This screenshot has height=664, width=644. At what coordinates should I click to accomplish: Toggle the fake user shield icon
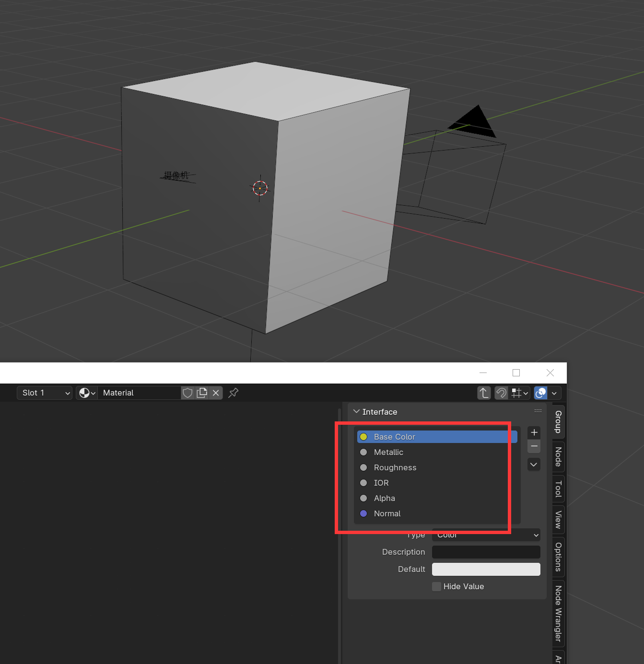[x=187, y=393]
